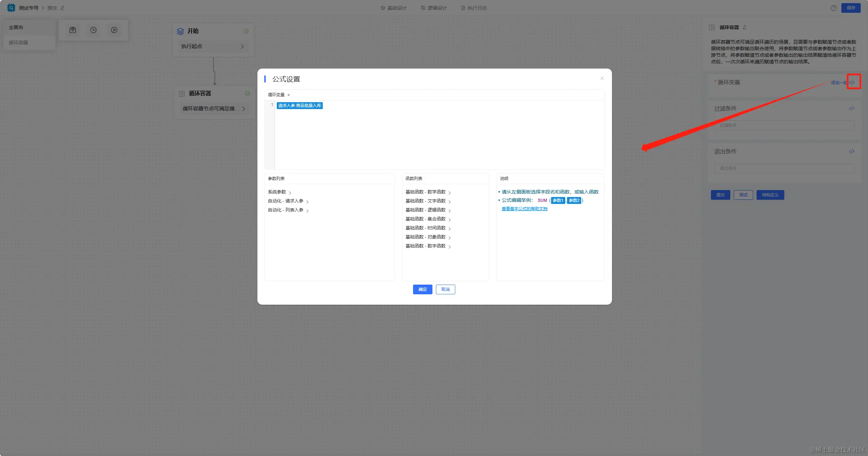Screen dimensions: 868x456
Task: Edit the 循环容器 panel title pencil
Action: pos(745,27)
